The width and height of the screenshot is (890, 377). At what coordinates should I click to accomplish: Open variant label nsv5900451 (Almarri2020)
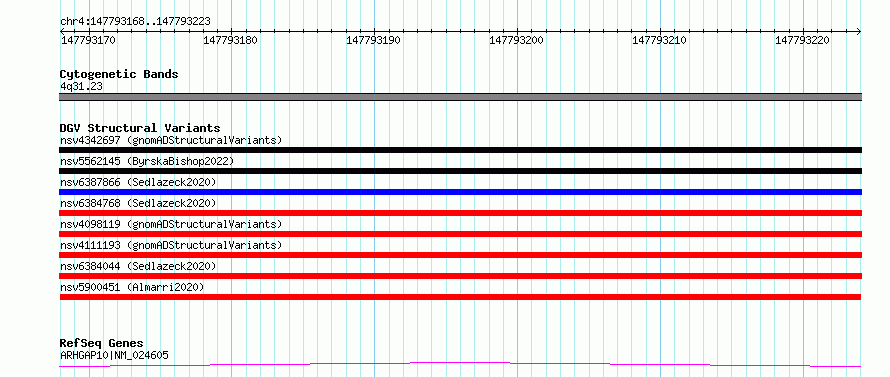[132, 287]
